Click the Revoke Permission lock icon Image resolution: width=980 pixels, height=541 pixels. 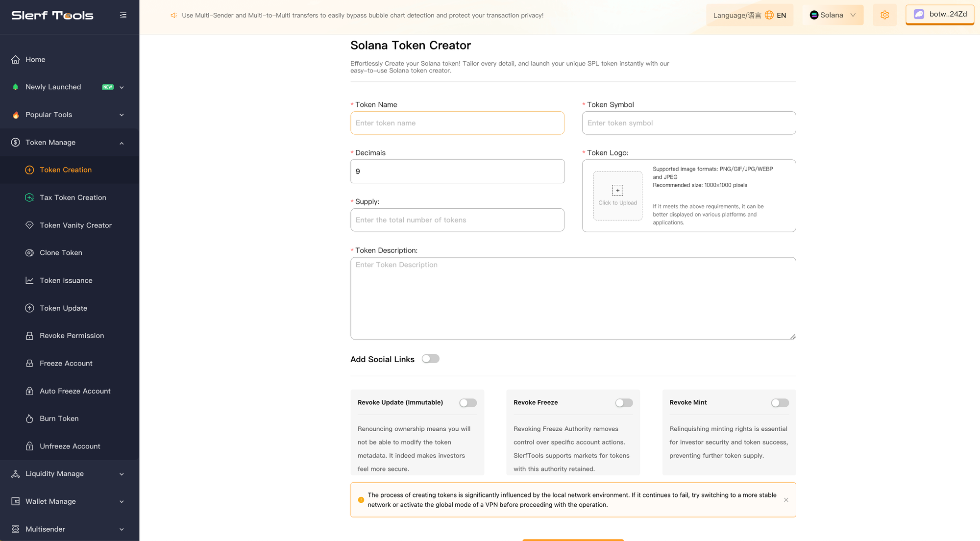[x=29, y=336]
